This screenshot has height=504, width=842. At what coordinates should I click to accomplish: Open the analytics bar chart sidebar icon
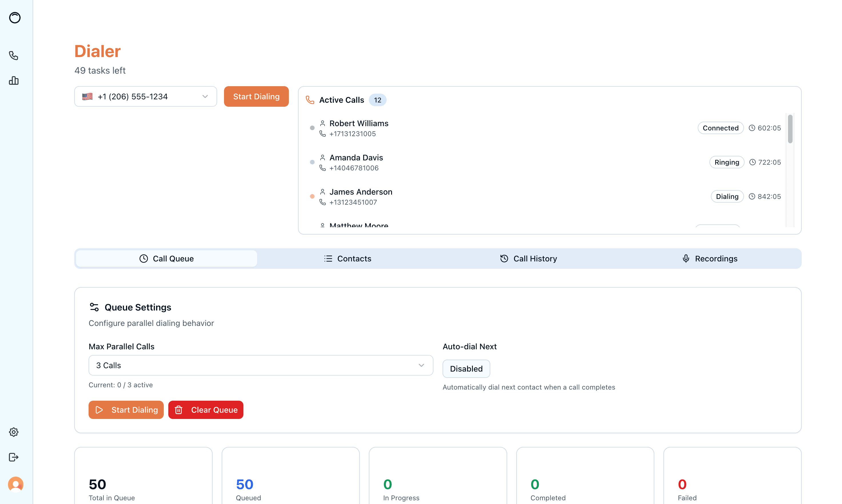[14, 81]
